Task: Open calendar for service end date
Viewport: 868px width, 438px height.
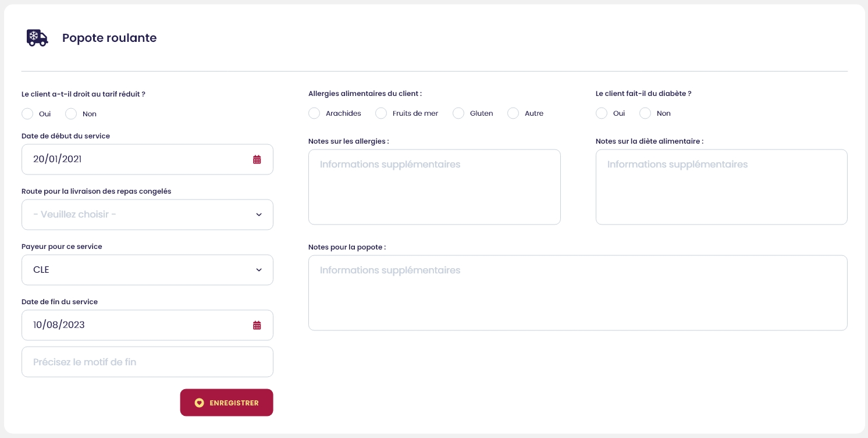Action: pos(257,325)
